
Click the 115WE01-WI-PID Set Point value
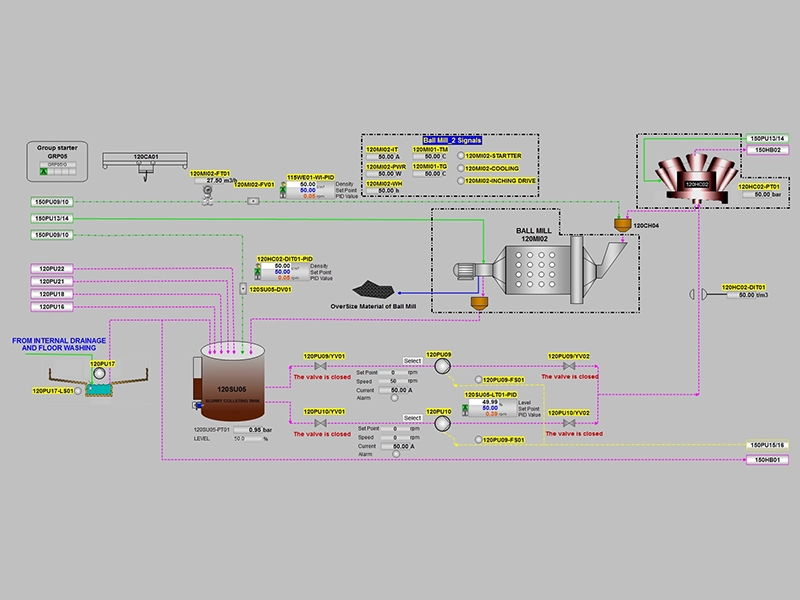[x=307, y=190]
